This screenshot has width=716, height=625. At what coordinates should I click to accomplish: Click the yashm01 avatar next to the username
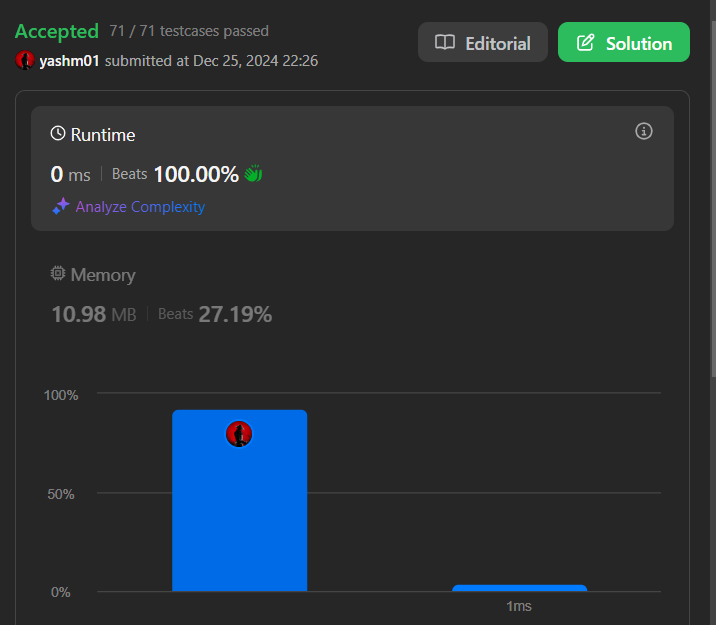25,61
